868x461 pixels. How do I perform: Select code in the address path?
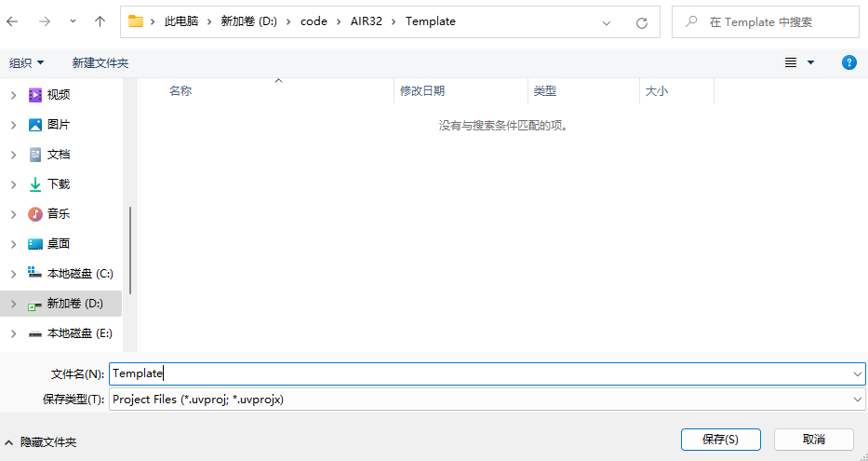click(x=314, y=21)
